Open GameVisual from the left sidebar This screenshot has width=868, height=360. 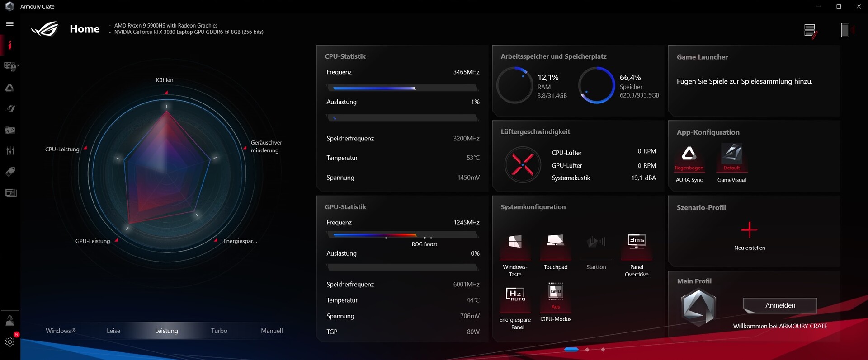[10, 108]
